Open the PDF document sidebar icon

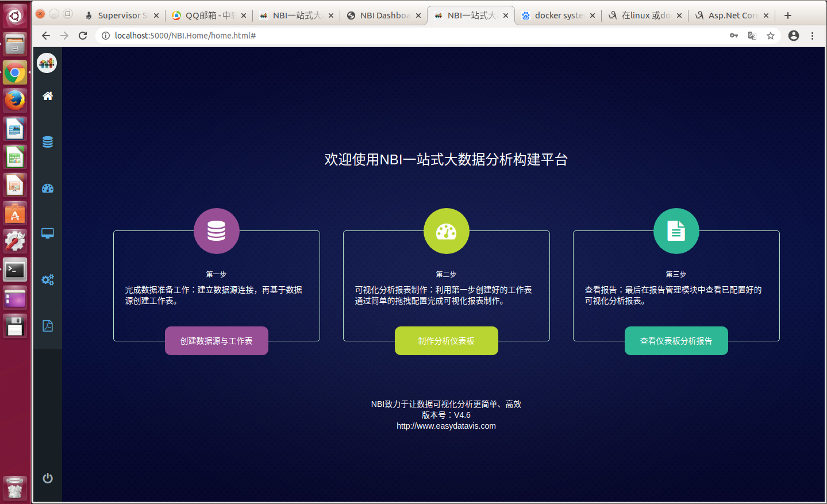pyautogui.click(x=48, y=326)
